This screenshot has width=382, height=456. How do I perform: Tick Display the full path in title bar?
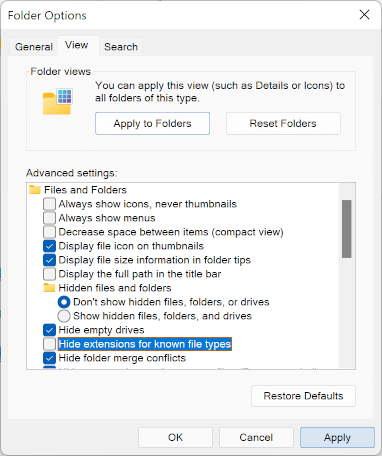(49, 274)
